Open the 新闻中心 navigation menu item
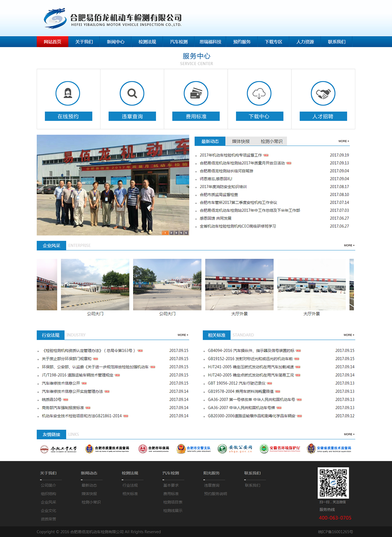 (x=115, y=42)
